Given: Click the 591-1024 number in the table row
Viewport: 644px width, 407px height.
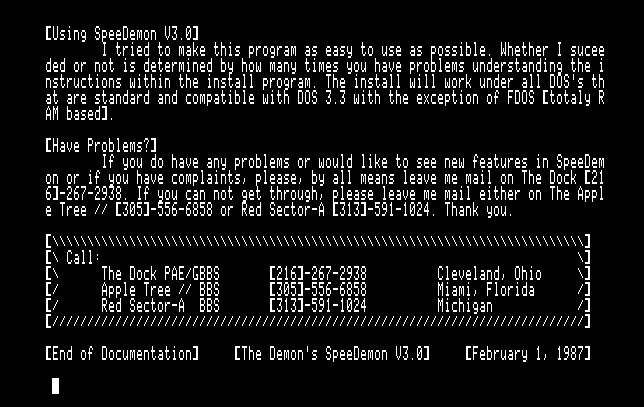Looking at the screenshot, I should [335, 306].
